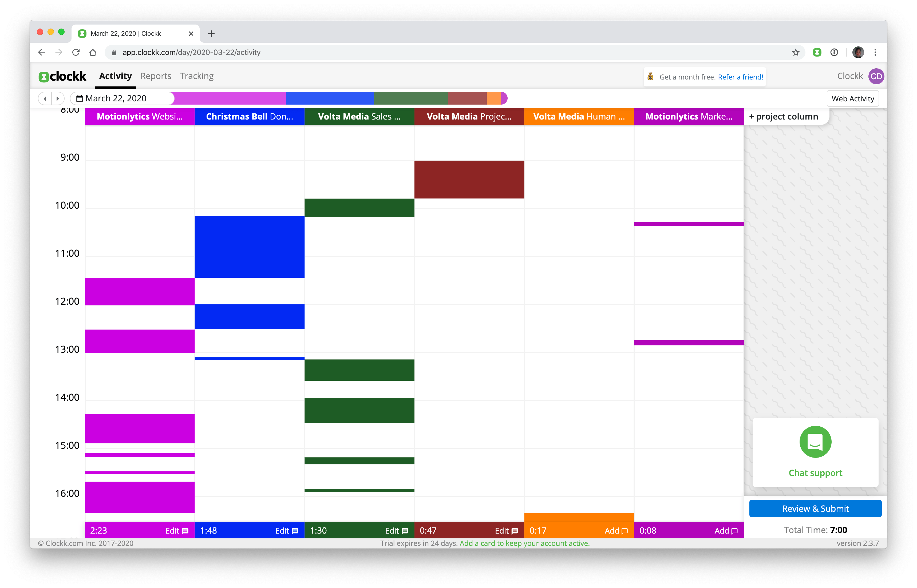Select the green Volta Sales block after 13:00
Image resolution: width=917 pixels, height=588 pixels.
(359, 370)
